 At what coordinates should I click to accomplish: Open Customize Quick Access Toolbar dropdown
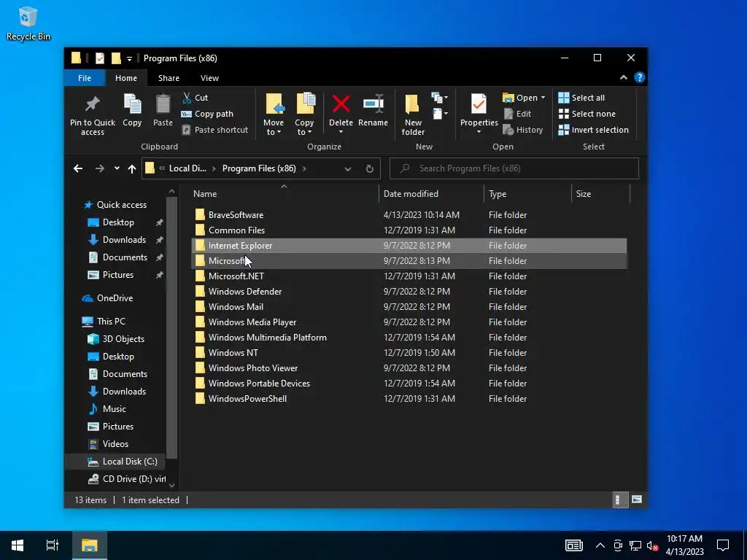click(x=129, y=59)
